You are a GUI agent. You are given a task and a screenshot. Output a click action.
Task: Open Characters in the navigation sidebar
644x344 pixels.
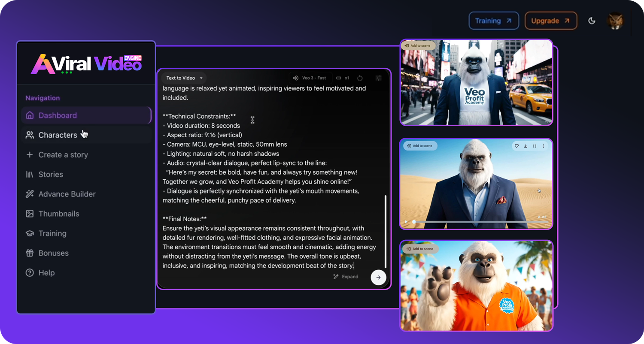tap(58, 135)
